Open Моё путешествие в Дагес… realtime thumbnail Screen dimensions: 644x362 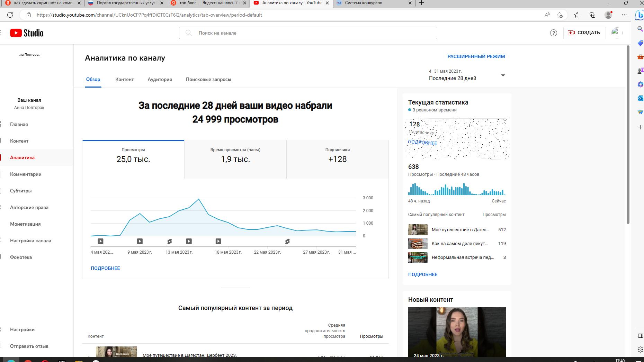(418, 230)
